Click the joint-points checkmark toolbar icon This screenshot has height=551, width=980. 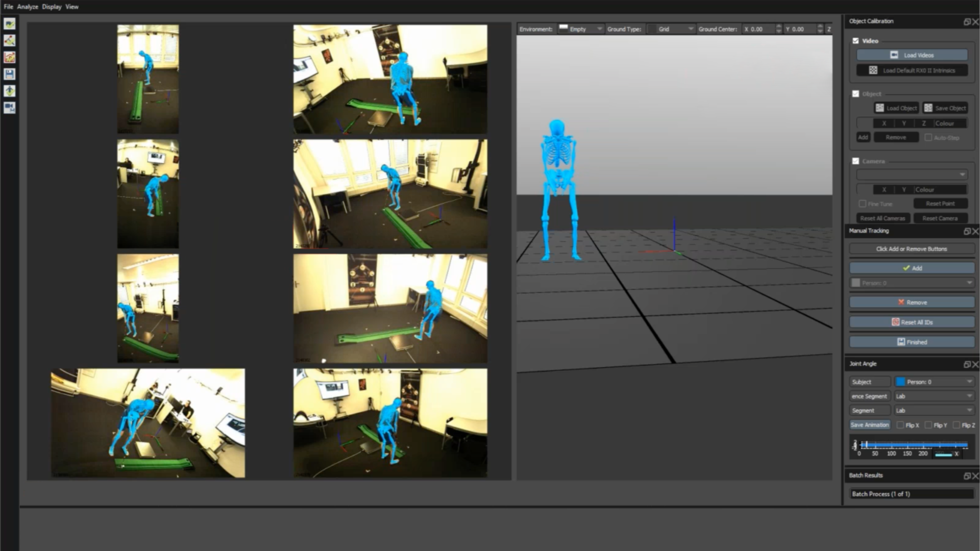coord(9,41)
